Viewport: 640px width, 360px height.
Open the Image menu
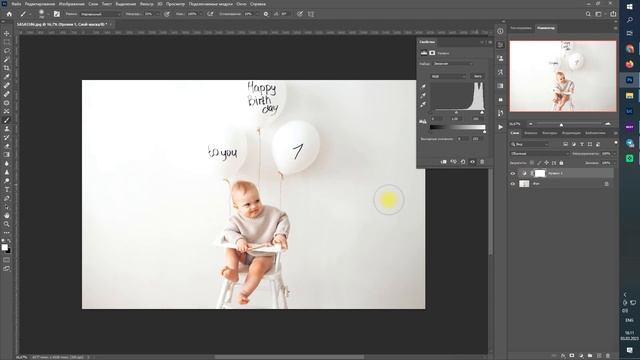click(x=71, y=4)
